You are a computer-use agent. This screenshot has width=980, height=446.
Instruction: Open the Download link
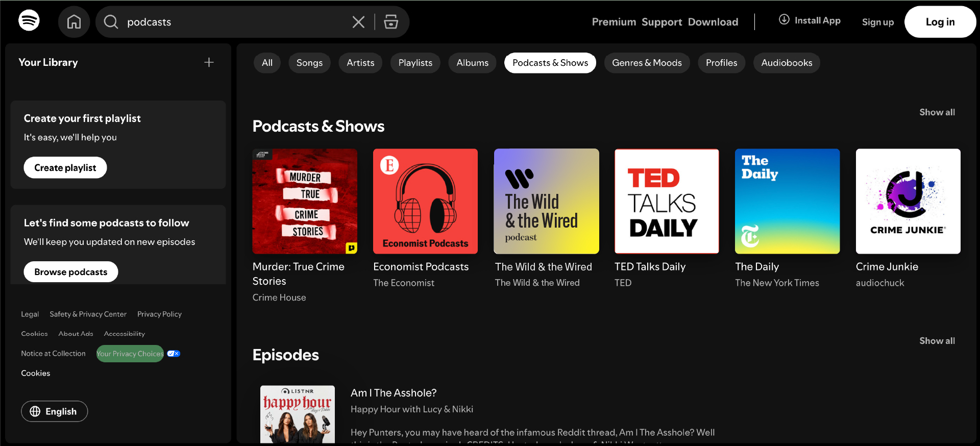click(x=713, y=22)
